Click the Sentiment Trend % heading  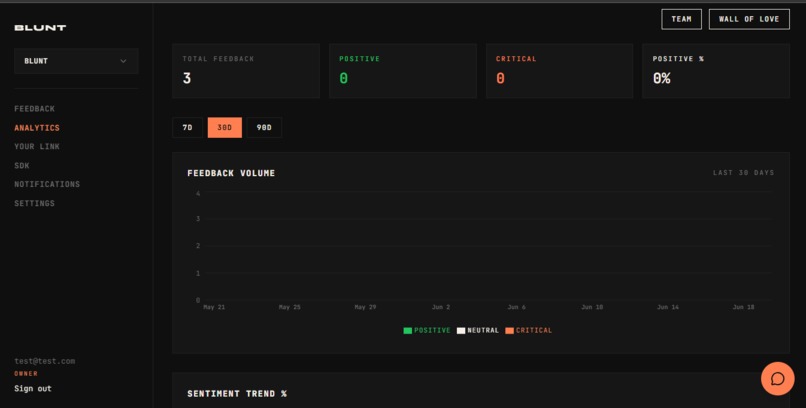point(237,394)
